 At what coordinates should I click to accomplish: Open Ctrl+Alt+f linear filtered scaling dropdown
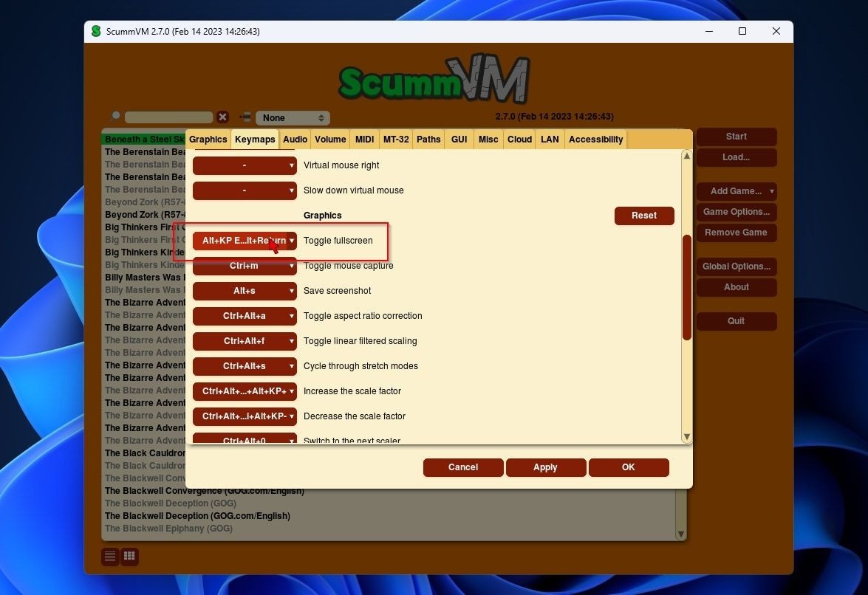(x=245, y=340)
